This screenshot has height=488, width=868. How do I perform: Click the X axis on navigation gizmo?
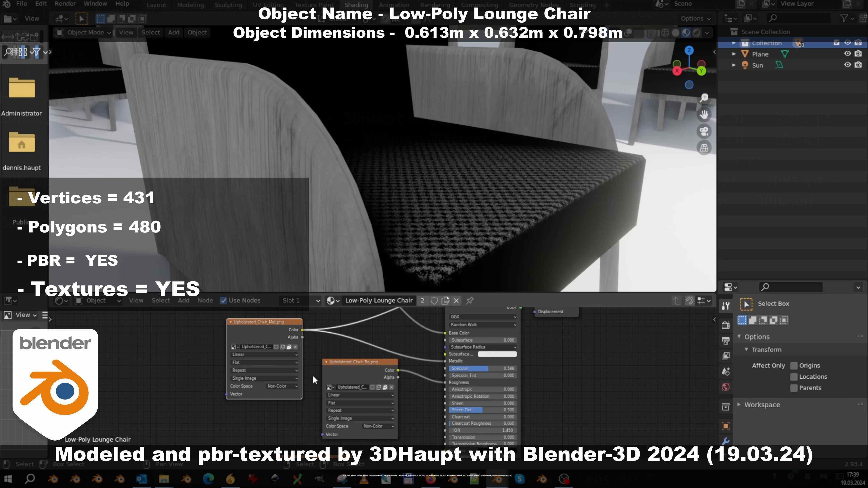tap(677, 71)
